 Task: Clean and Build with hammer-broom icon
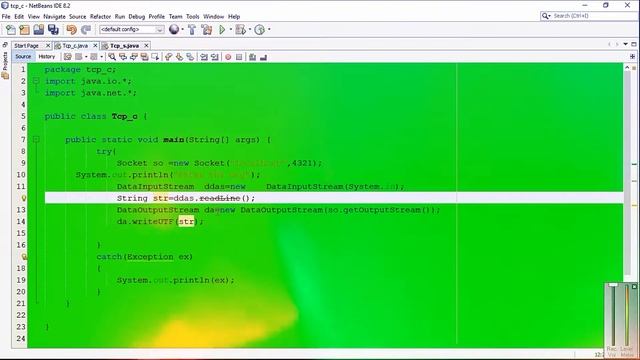[x=207, y=29]
